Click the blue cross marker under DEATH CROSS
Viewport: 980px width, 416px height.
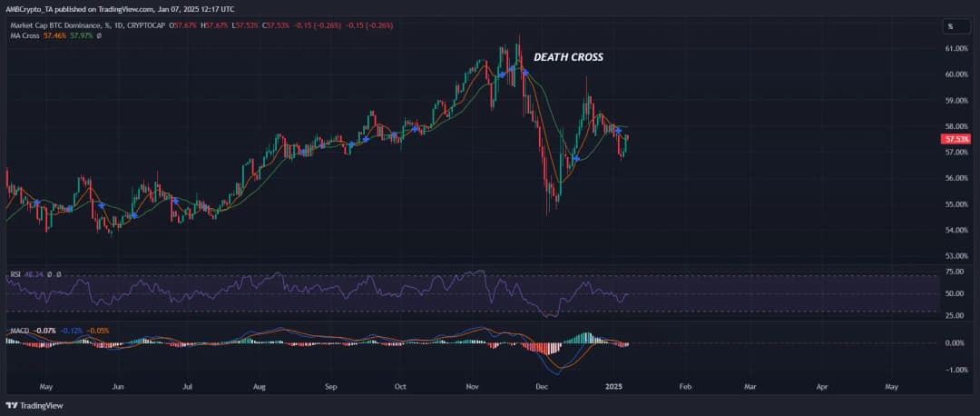[x=524, y=70]
